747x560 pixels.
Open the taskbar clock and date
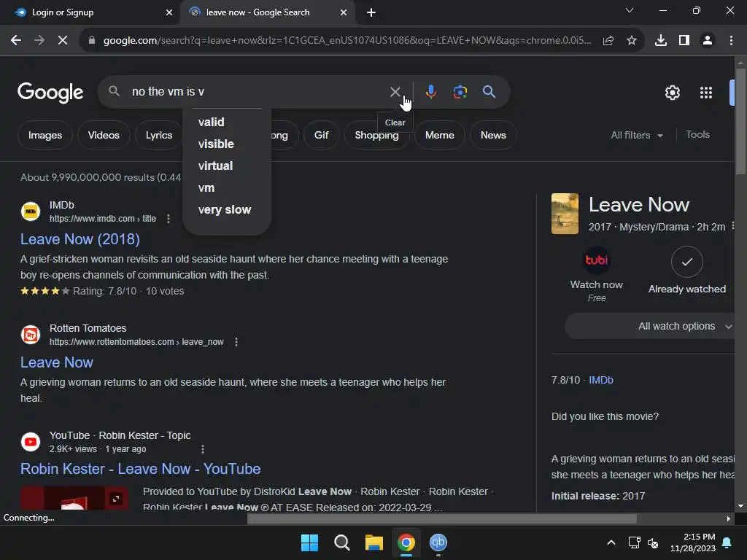[x=692, y=542]
